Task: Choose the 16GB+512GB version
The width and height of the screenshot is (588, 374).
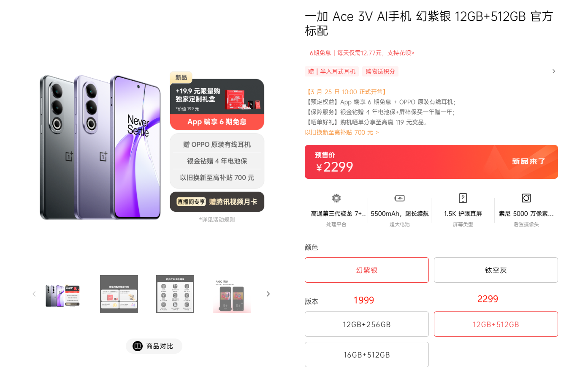Action: [367, 355]
